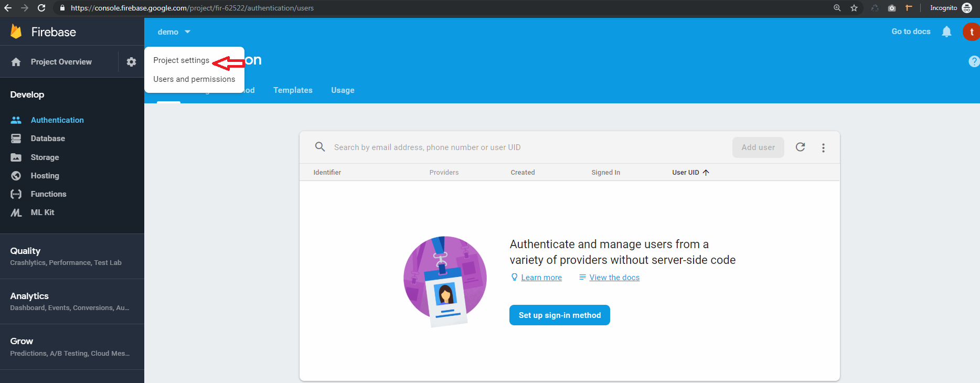The height and width of the screenshot is (383, 980).
Task: Open the demo project dropdown
Action: click(174, 32)
